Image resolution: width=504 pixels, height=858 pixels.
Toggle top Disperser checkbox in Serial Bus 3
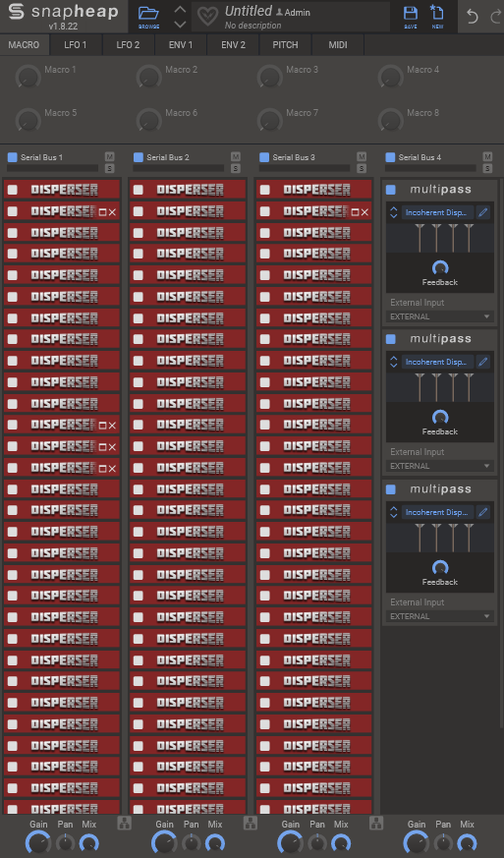[265, 190]
